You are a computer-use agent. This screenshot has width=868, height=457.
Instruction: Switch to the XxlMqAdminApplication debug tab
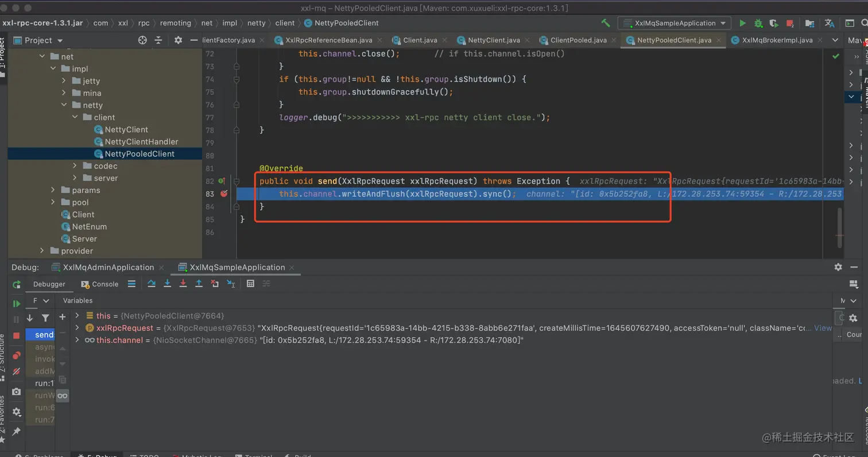(x=108, y=268)
